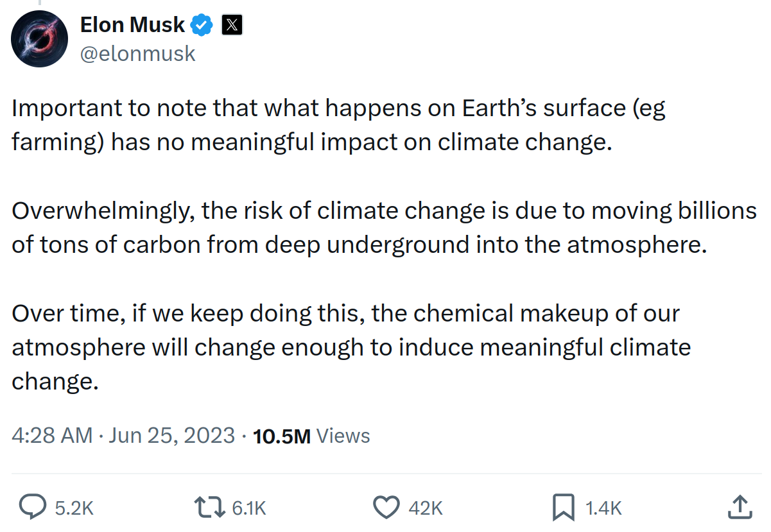Open the @elonmusk handle link
Screen dimensions: 771x532
pyautogui.click(x=137, y=54)
